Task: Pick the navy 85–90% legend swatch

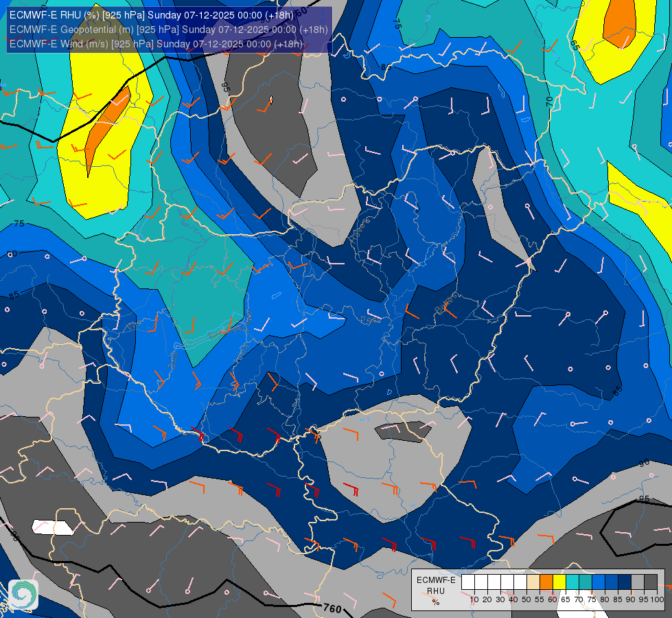Action: point(625,582)
